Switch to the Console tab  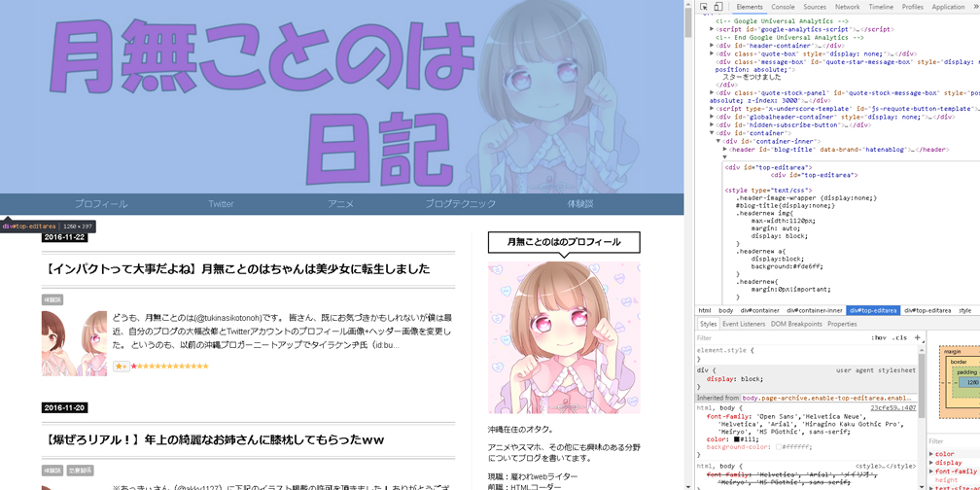click(x=783, y=7)
